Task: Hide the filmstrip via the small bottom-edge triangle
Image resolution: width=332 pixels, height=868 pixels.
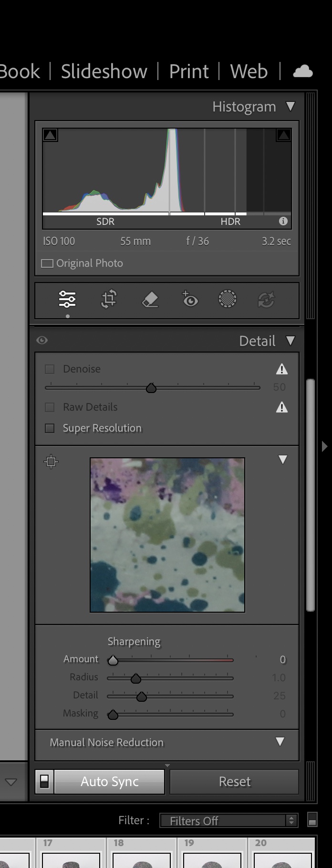Action: pos(167,766)
